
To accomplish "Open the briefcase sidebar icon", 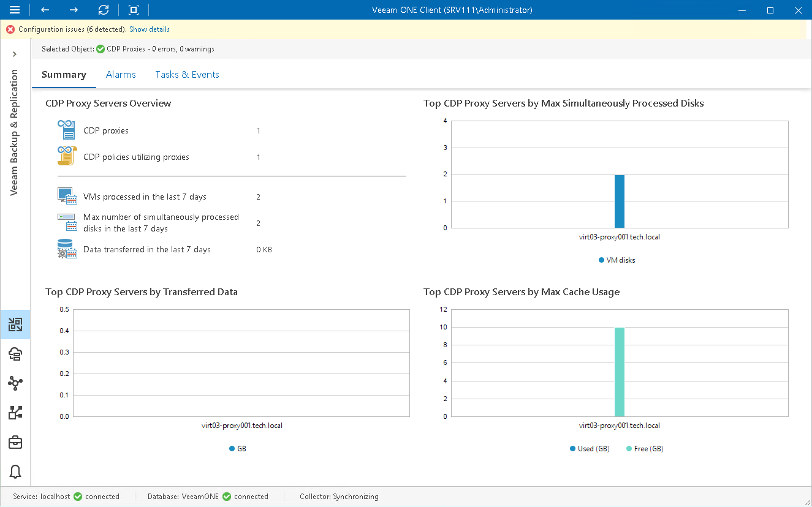I will [x=15, y=442].
